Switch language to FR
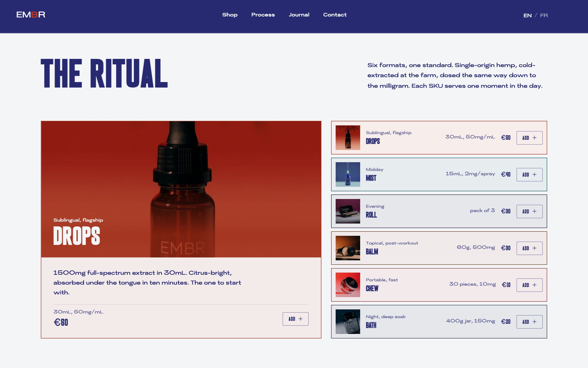 pos(544,15)
